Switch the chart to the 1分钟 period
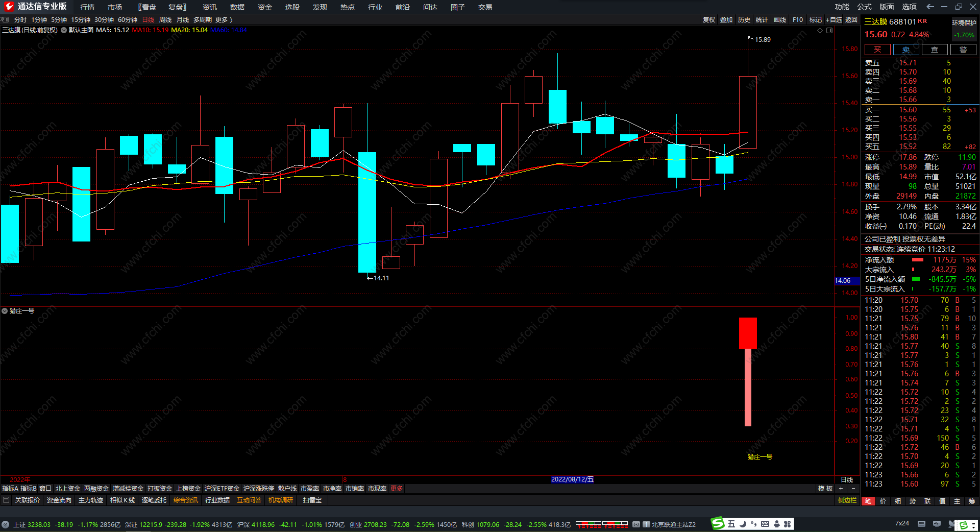980x532 pixels. [x=39, y=20]
